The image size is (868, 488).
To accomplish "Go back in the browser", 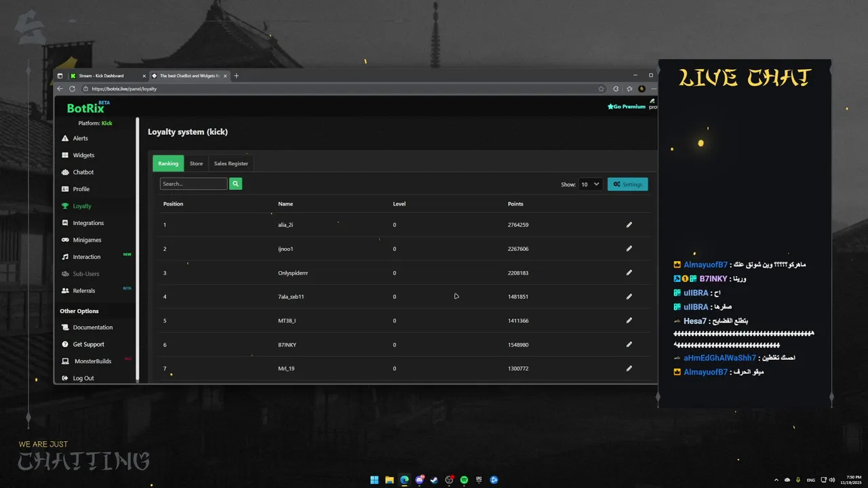I will (60, 89).
